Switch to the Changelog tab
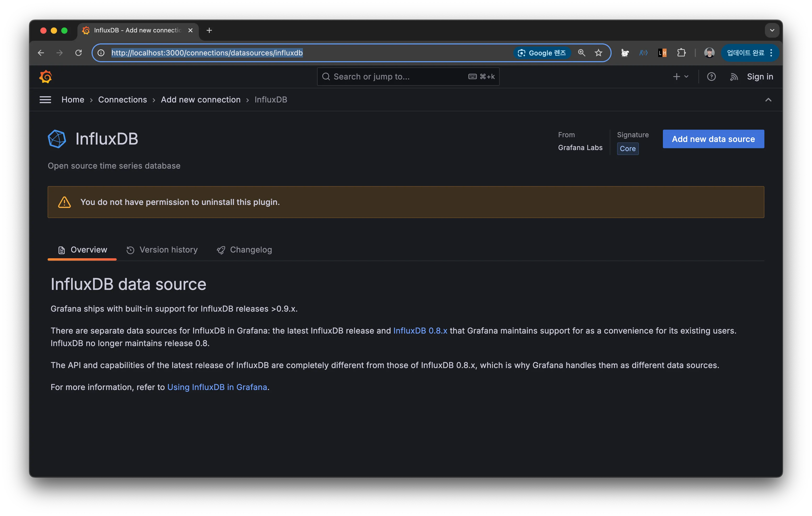The image size is (812, 516). tap(245, 250)
